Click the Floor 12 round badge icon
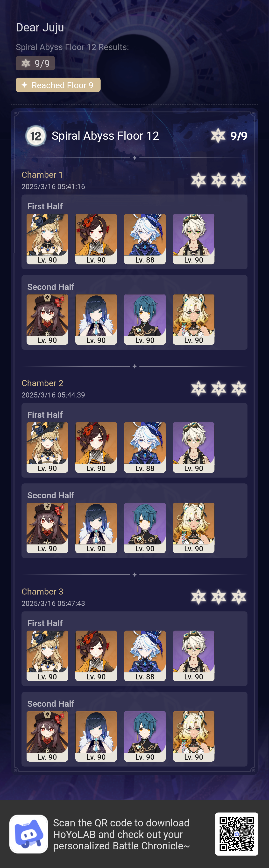 tap(36, 136)
